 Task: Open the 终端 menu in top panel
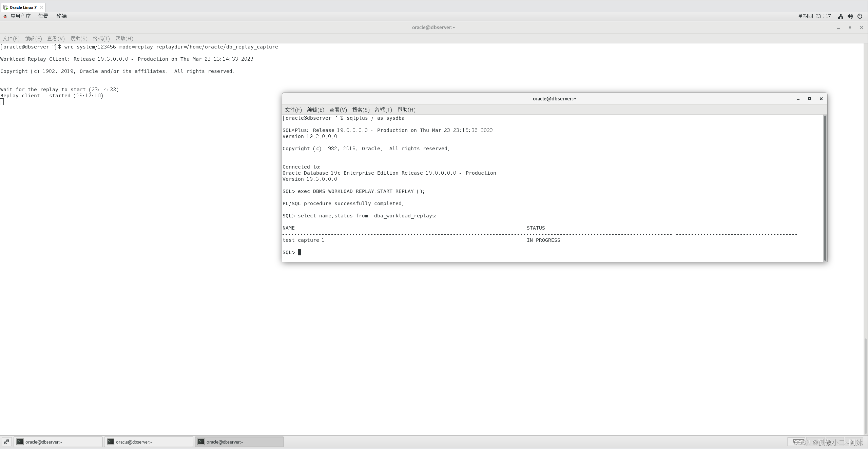(x=61, y=16)
